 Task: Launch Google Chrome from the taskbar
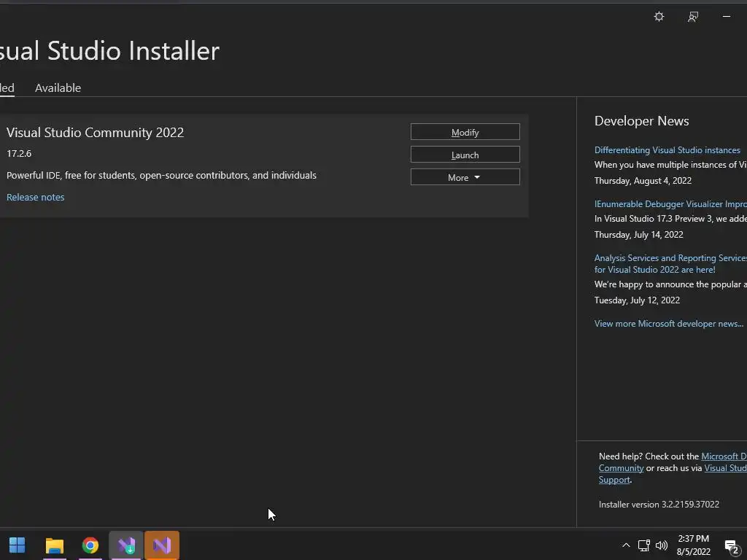(90, 545)
